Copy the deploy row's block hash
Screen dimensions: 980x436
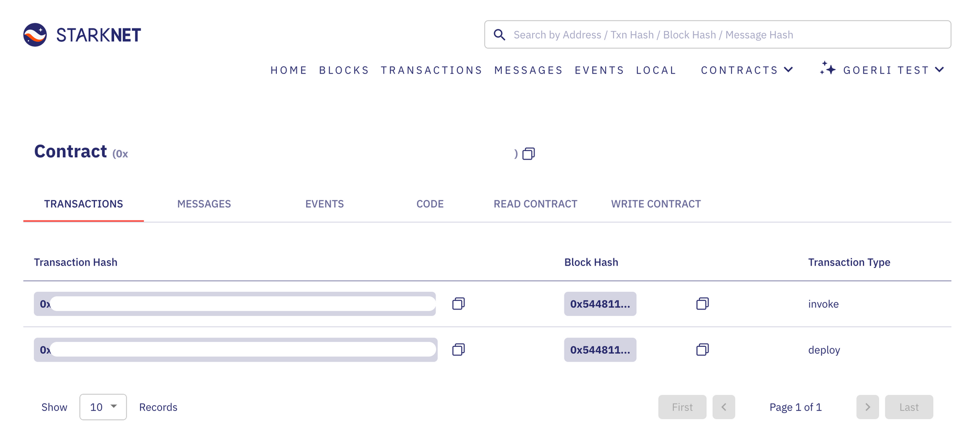[x=702, y=350]
